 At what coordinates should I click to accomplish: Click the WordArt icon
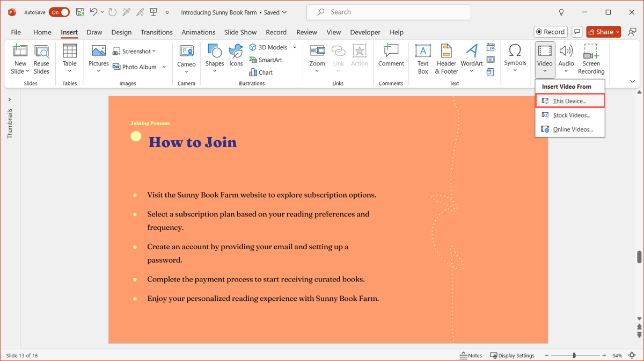[472, 51]
